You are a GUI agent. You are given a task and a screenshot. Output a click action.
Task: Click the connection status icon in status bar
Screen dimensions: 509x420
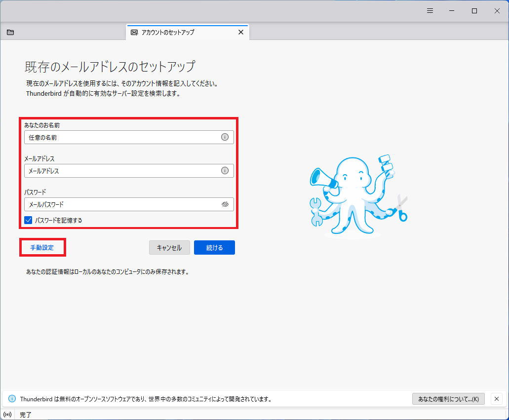7,415
